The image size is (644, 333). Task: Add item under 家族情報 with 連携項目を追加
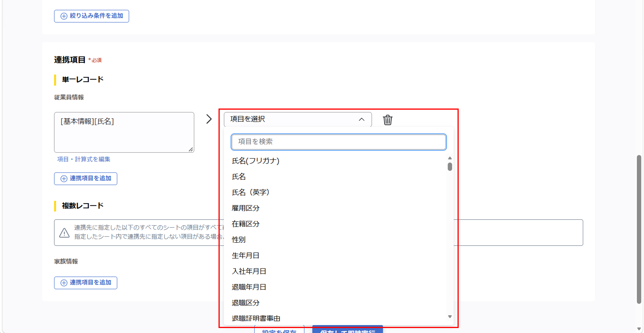(x=85, y=283)
